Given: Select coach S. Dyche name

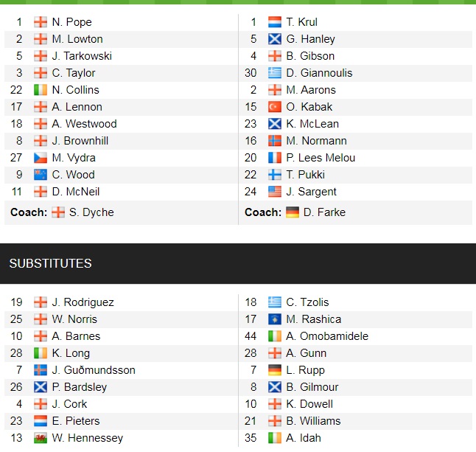Looking at the screenshot, I should 91,212.
